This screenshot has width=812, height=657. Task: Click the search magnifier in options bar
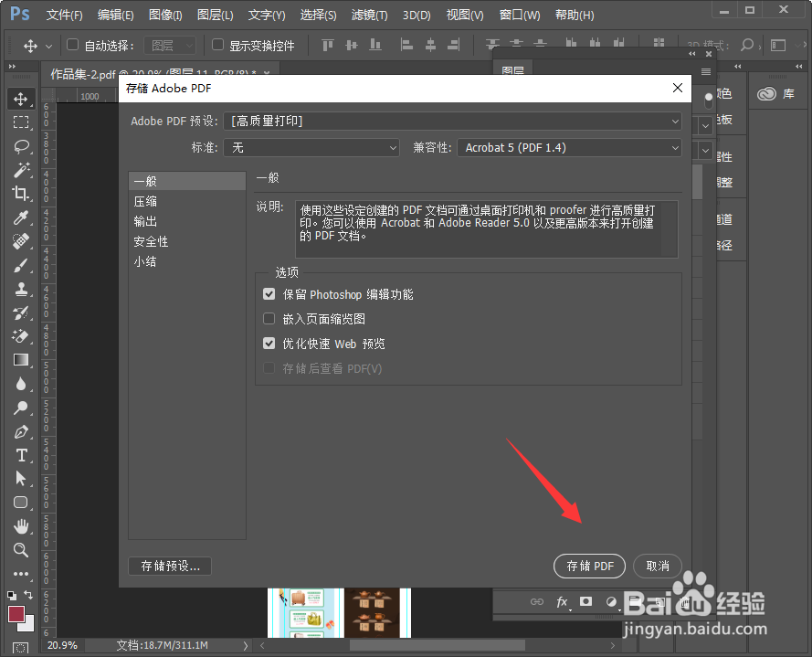pyautogui.click(x=747, y=45)
